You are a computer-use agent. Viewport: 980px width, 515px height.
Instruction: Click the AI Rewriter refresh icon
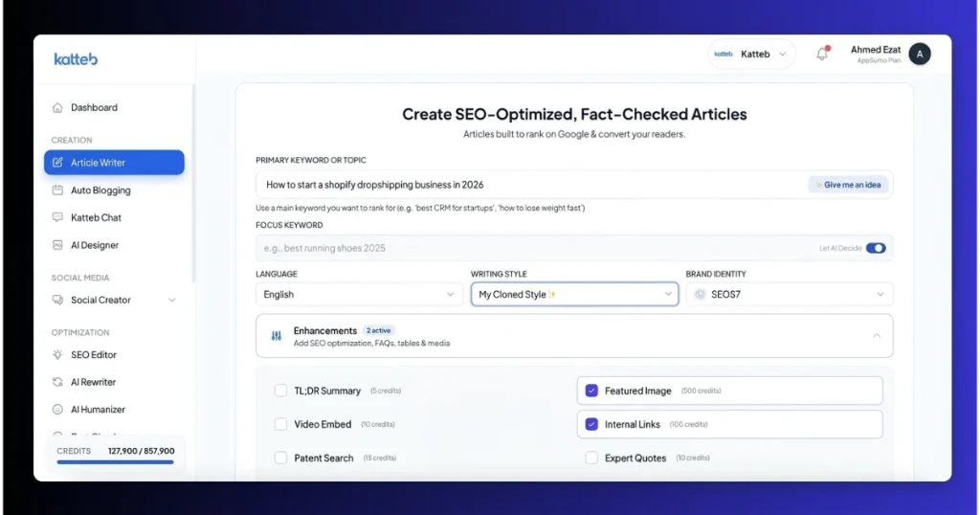[57, 382]
